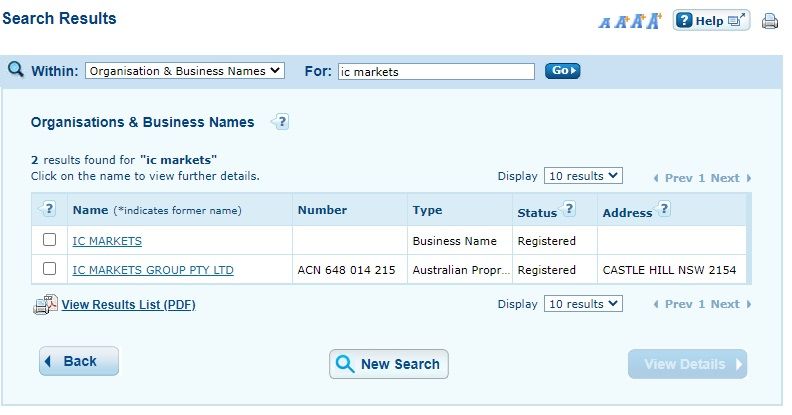Tick the checkbox for IC MARKETS GROUP PTY LTD

click(x=50, y=268)
